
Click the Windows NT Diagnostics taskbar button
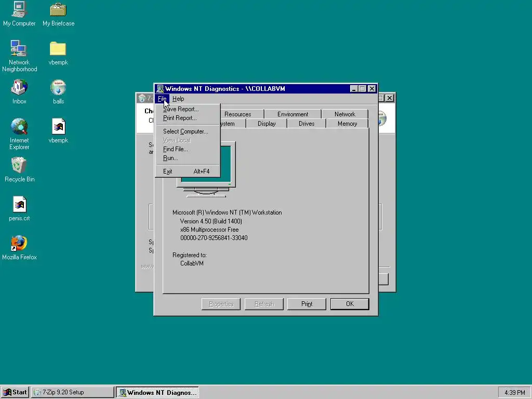(x=157, y=392)
